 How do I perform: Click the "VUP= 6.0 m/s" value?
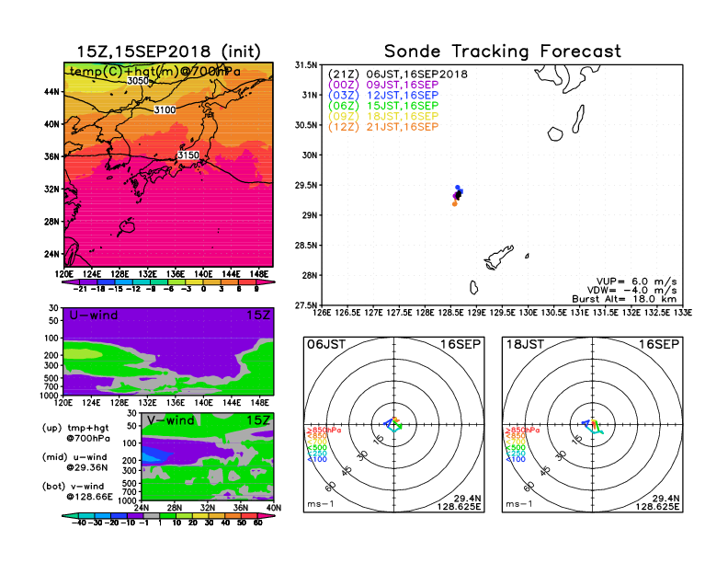(x=636, y=281)
